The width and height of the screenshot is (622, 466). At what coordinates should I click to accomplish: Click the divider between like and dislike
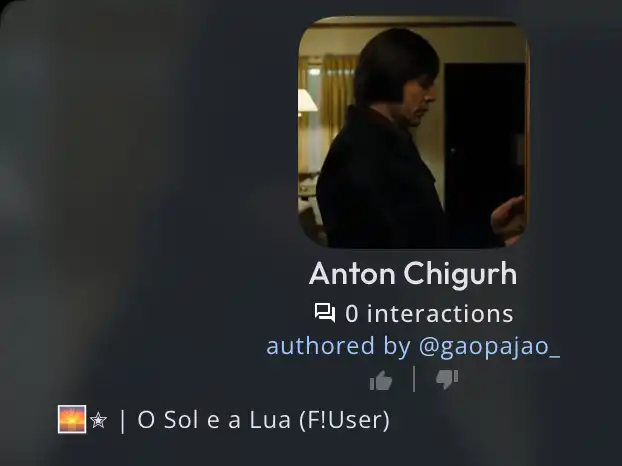pos(414,379)
